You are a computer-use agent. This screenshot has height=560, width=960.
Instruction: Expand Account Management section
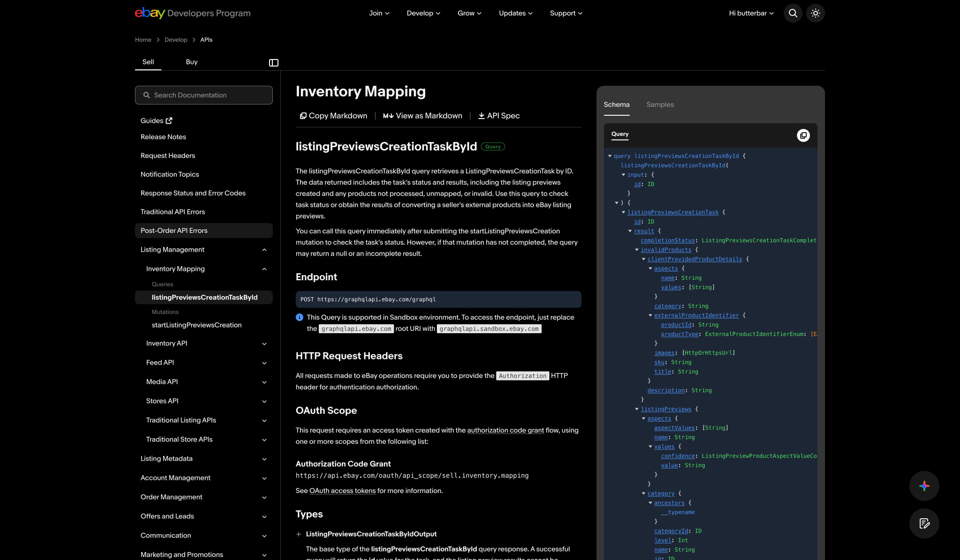(x=264, y=478)
